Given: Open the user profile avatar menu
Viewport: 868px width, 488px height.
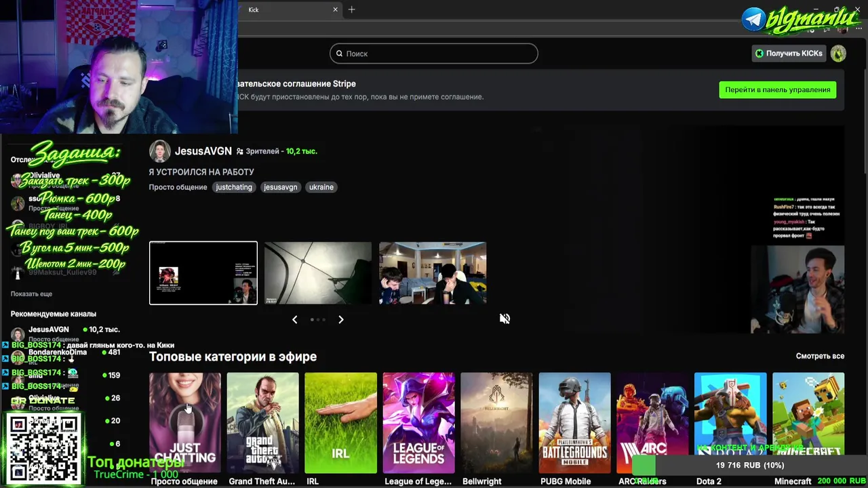Looking at the screenshot, I should coord(838,54).
